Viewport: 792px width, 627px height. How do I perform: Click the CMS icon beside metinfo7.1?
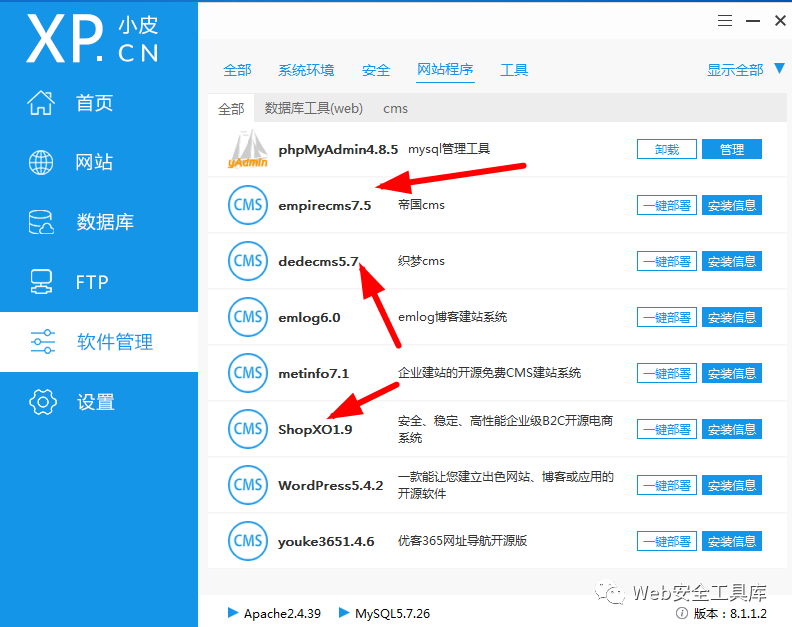tap(248, 373)
